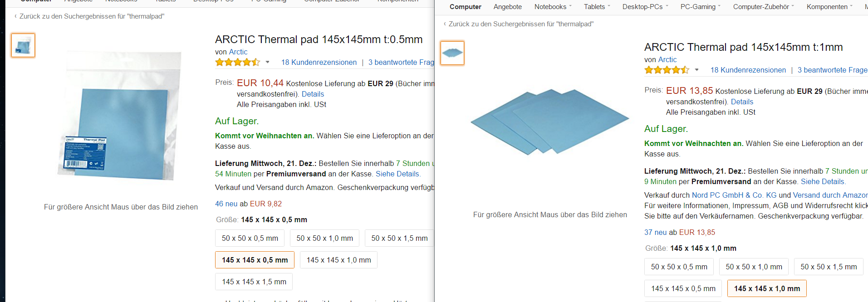Open Versand durch Amazon link in right window
This screenshot has height=302, width=868.
[830, 195]
